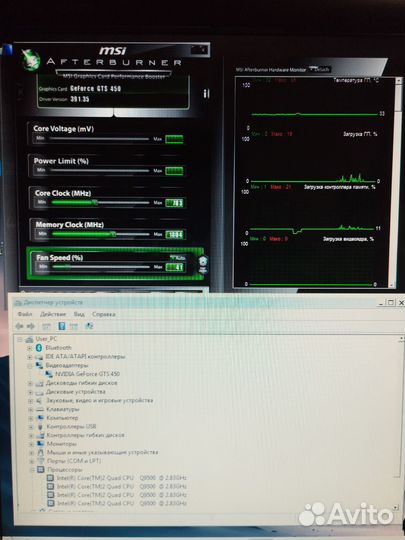The width and height of the screenshot is (405, 540).
Task: Click the blue Help question-mark toolbar icon
Action: pos(62,326)
